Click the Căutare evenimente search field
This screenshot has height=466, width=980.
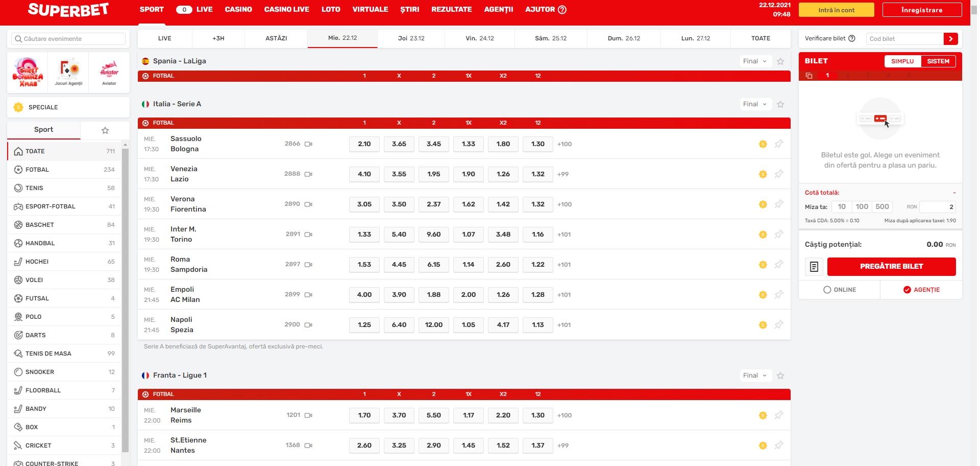point(68,39)
